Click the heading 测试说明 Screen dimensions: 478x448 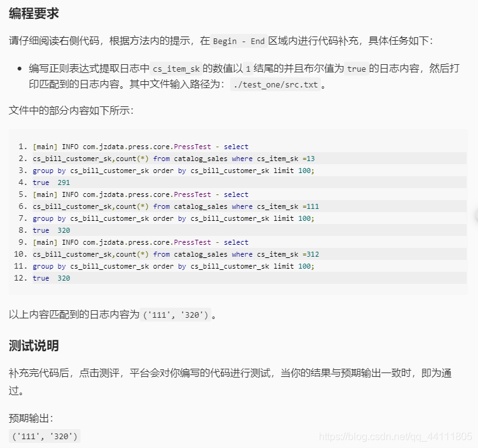click(x=34, y=346)
